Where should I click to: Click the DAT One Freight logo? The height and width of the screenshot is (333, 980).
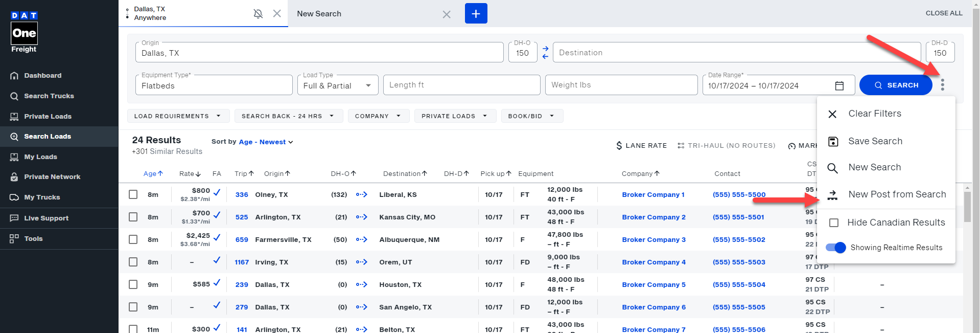coord(24,32)
